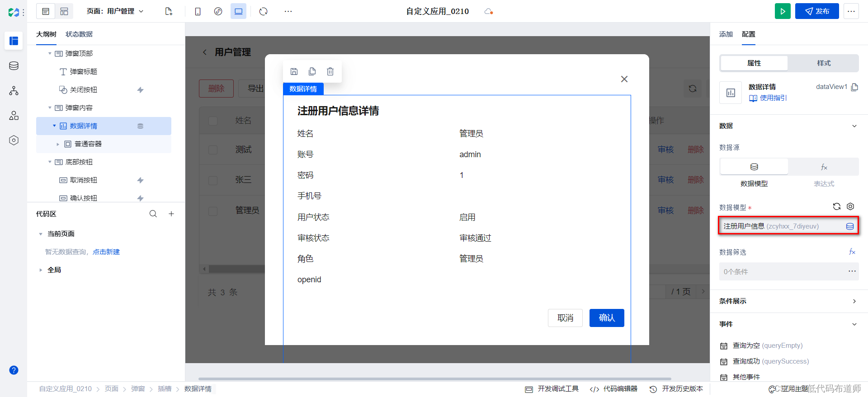This screenshot has width=868, height=397.
Task: Refresh the data model list icon
Action: [837, 206]
